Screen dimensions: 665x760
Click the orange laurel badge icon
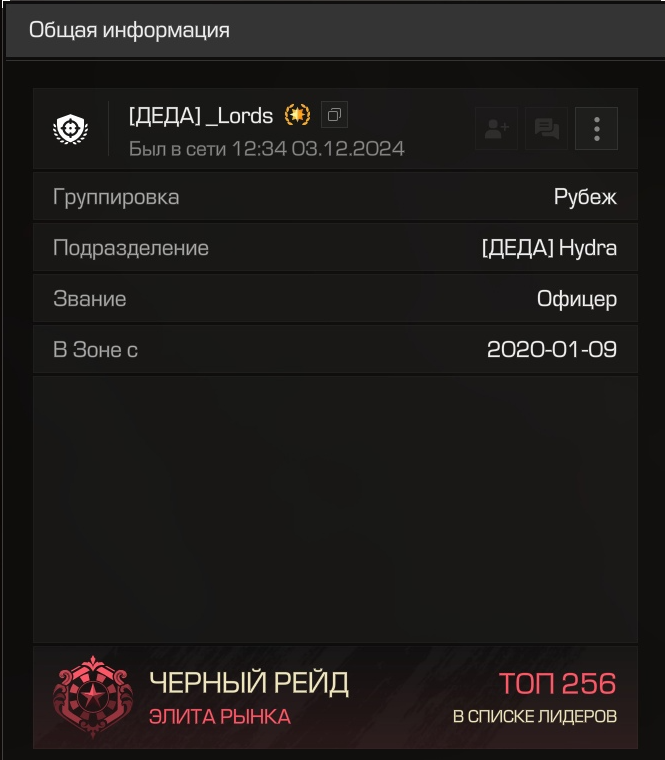click(297, 115)
